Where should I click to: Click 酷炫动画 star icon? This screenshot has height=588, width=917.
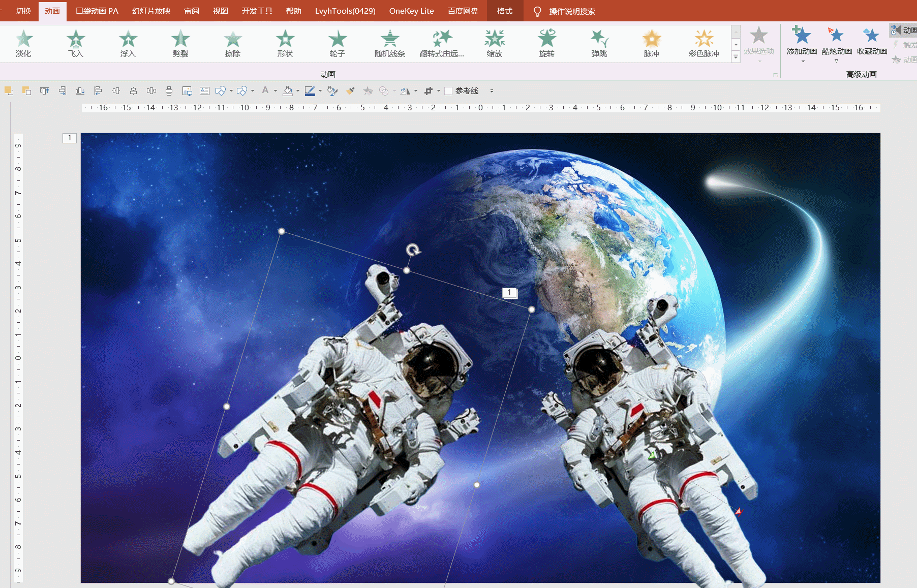coord(836,36)
